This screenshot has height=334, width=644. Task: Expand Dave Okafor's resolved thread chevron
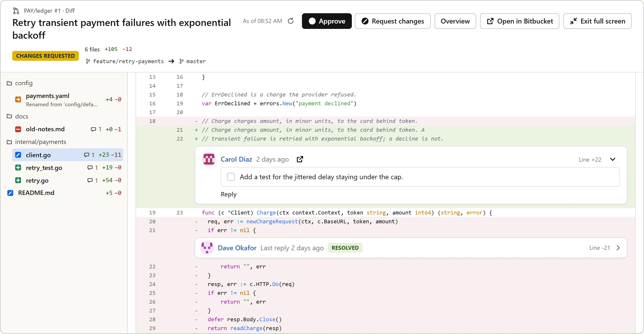618,248
